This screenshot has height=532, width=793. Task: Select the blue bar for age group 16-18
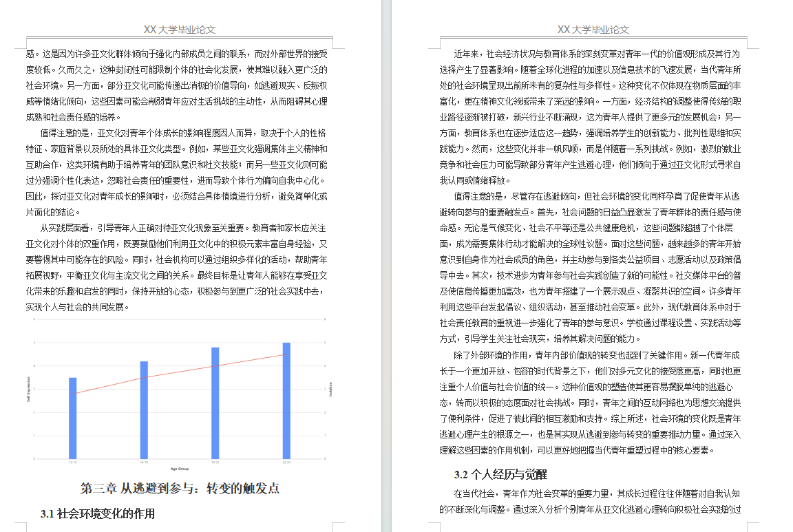point(144,410)
